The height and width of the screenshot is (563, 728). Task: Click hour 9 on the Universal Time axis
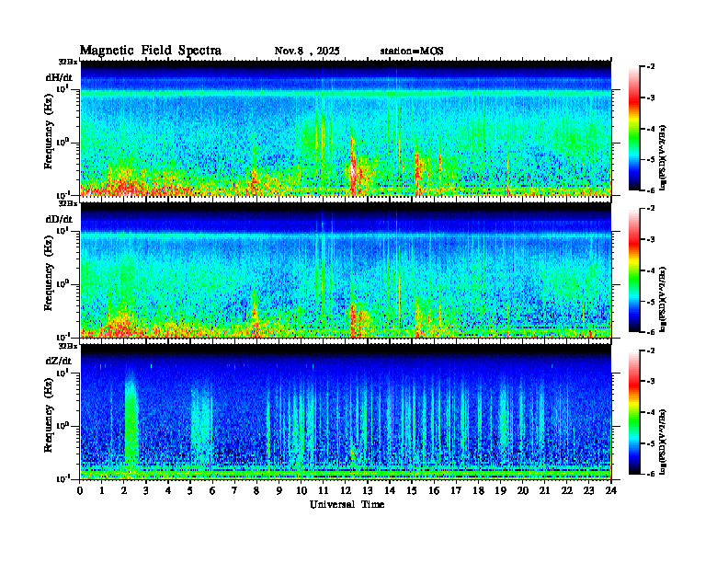[x=279, y=491]
